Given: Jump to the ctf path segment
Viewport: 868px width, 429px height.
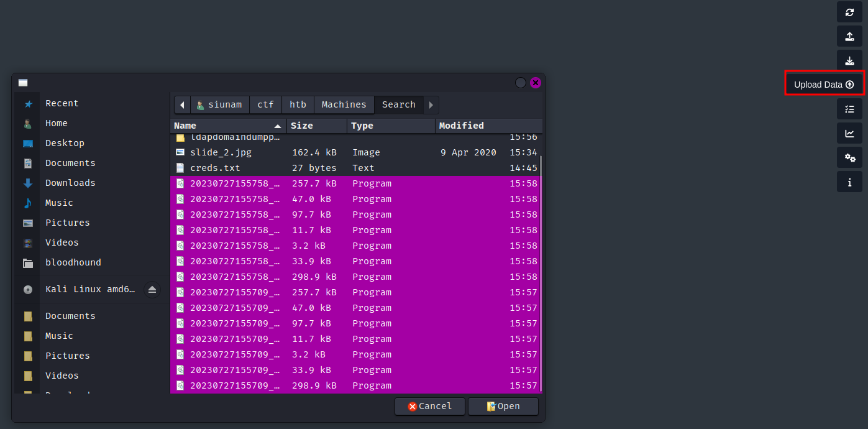Looking at the screenshot, I should pos(266,105).
